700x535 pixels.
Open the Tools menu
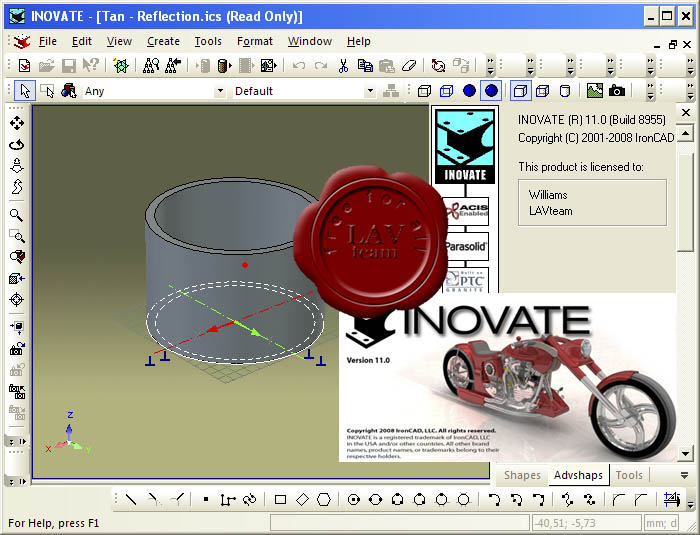click(208, 42)
